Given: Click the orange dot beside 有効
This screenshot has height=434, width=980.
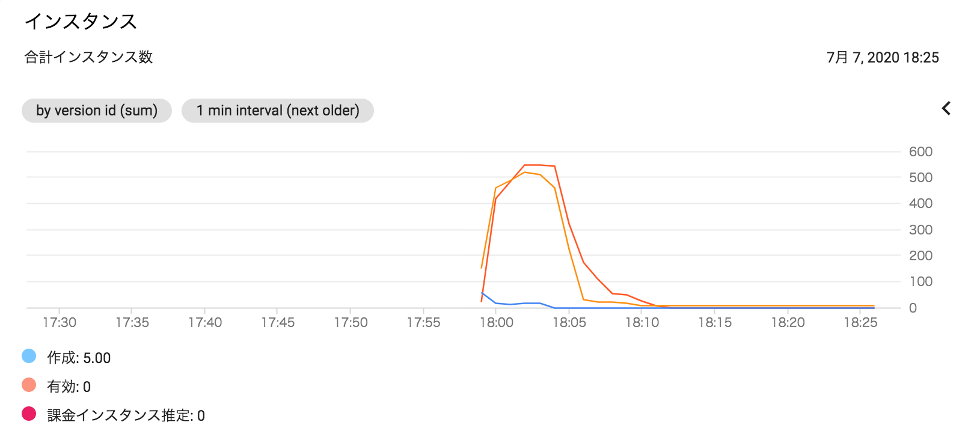Looking at the screenshot, I should click(x=29, y=385).
